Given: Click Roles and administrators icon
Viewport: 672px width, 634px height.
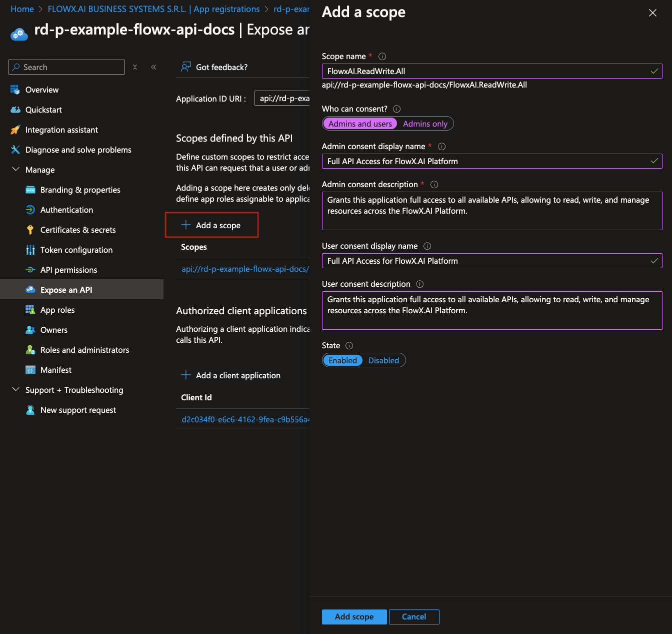Looking at the screenshot, I should point(30,350).
